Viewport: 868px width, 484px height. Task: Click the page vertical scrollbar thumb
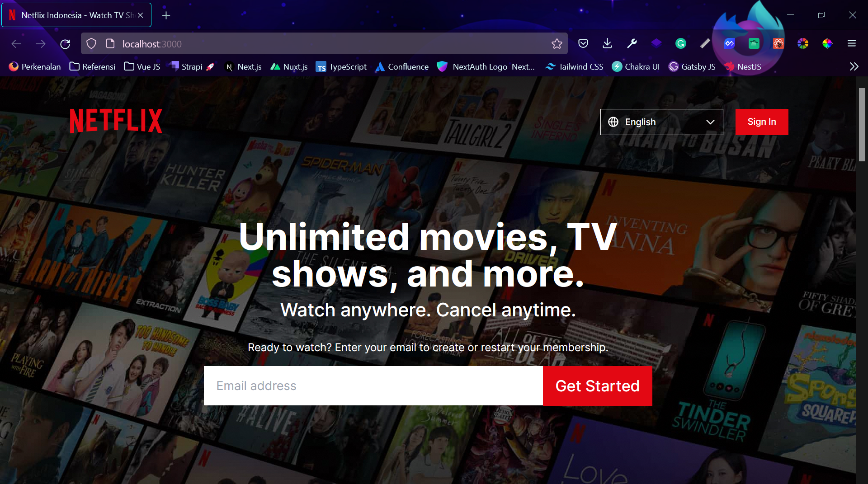tap(862, 125)
